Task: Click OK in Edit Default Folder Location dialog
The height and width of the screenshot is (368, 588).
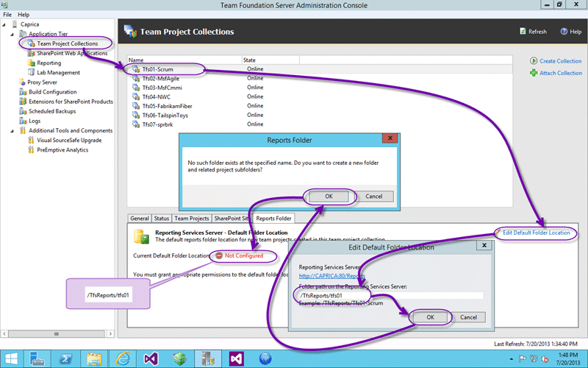Action: [x=430, y=317]
